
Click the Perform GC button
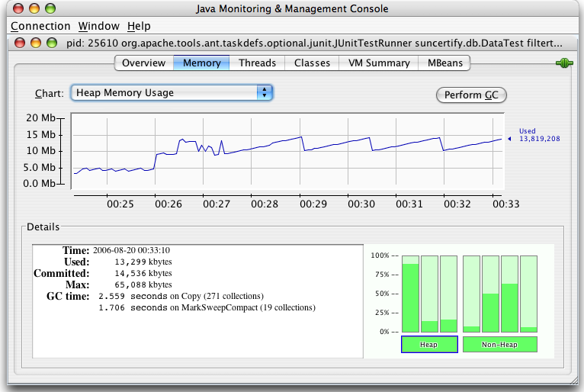coord(471,95)
